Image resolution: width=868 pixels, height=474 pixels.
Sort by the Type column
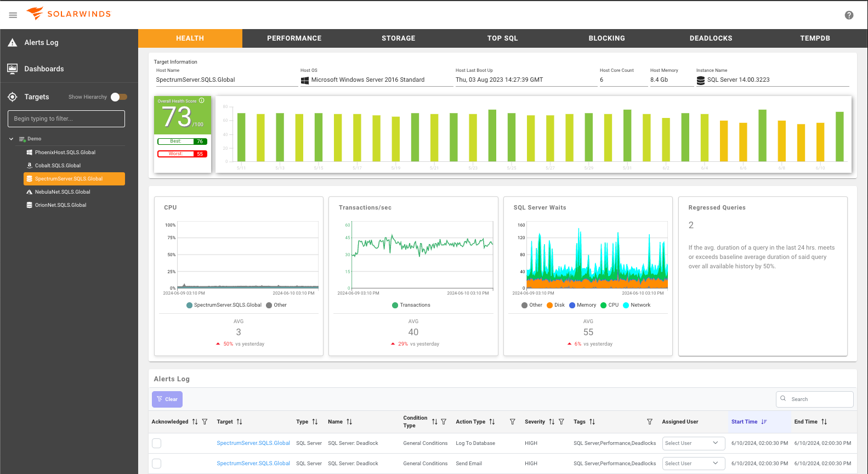coord(315,422)
